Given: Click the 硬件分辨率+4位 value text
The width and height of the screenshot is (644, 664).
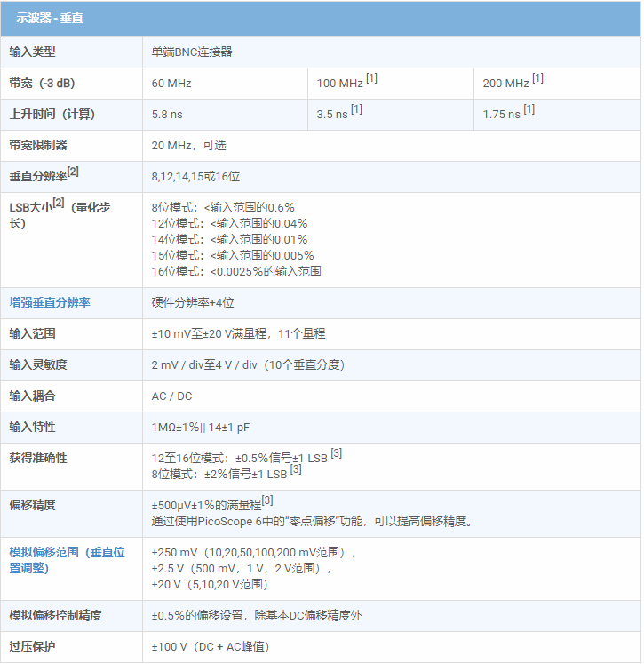Looking at the screenshot, I should coord(193,303).
